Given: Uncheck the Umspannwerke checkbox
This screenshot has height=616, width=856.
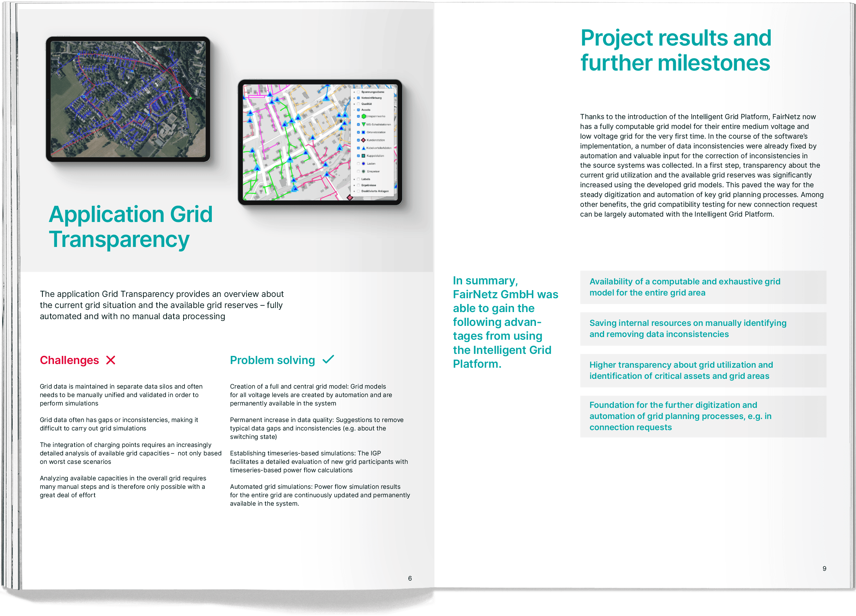Looking at the screenshot, I should click(359, 116).
